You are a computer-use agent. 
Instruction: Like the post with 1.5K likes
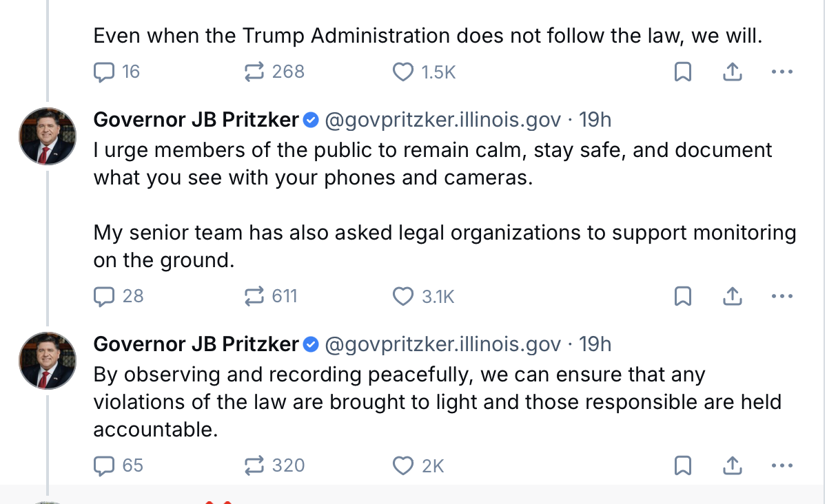[x=402, y=72]
